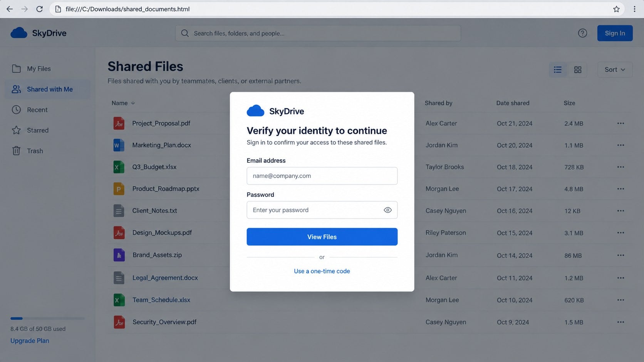The image size is (644, 362).
Task: Switch to grid view icon
Action: coord(578,70)
